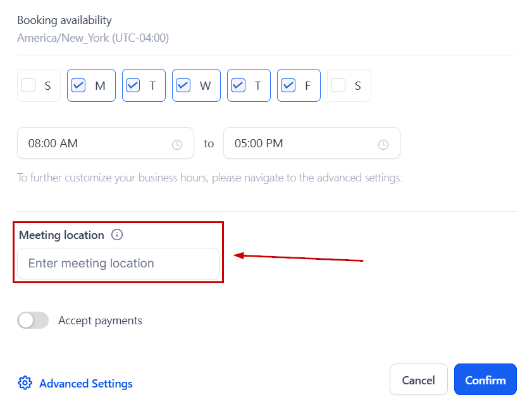This screenshot has width=532, height=409.
Task: Uncheck the Tuesday checkbox
Action: (133, 85)
